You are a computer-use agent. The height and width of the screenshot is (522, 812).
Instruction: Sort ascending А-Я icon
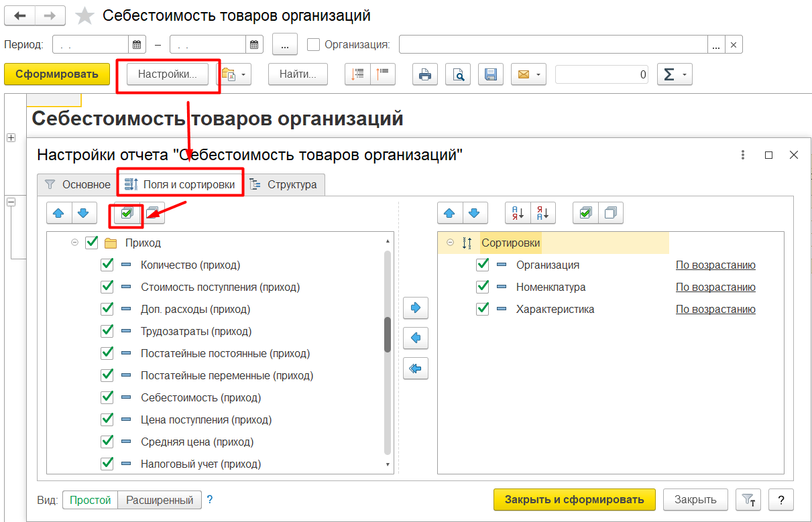[x=518, y=213]
